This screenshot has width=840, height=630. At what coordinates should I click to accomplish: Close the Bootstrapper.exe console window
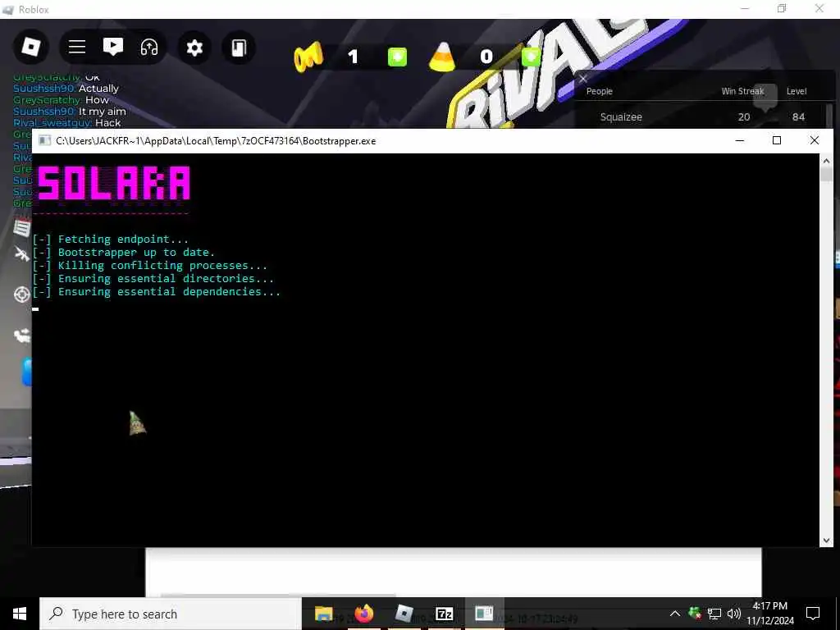(x=815, y=140)
